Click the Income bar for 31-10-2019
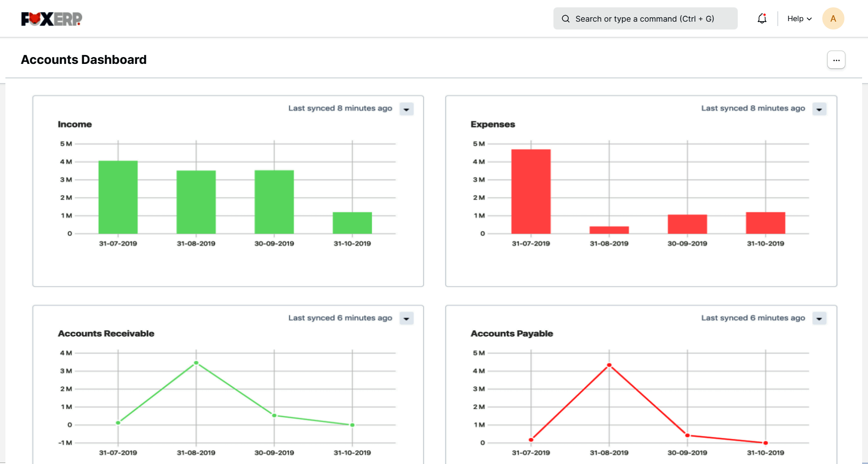Screen dimensions: 868x464 [x=352, y=223]
